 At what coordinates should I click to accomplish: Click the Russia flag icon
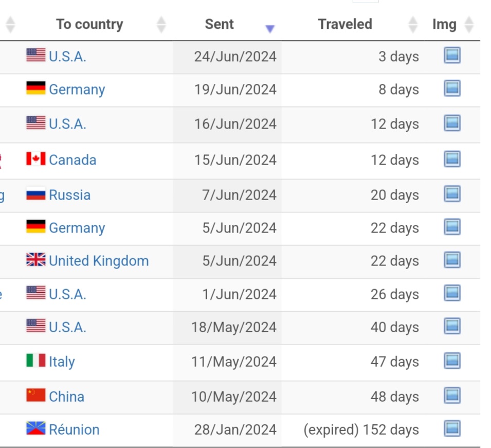35,194
